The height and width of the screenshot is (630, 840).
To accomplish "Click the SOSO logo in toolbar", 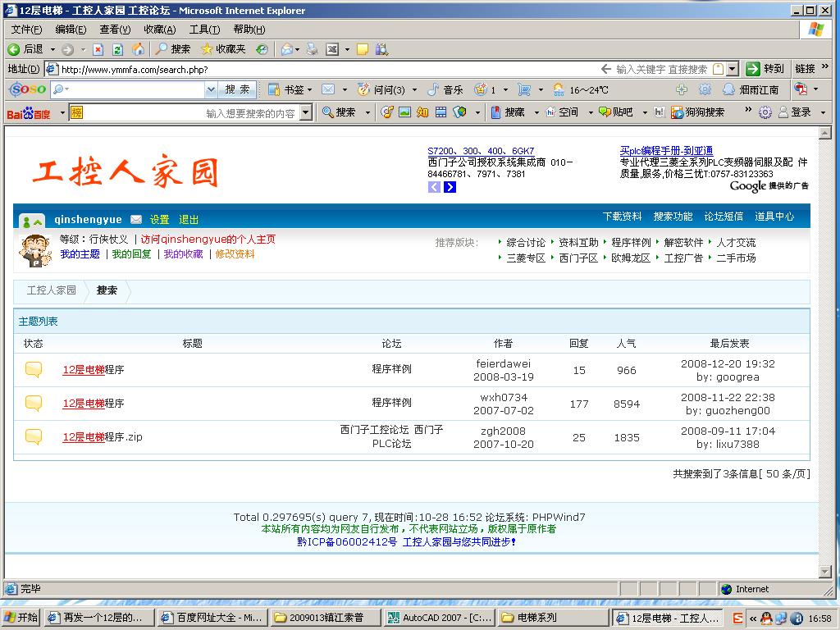I will point(27,89).
